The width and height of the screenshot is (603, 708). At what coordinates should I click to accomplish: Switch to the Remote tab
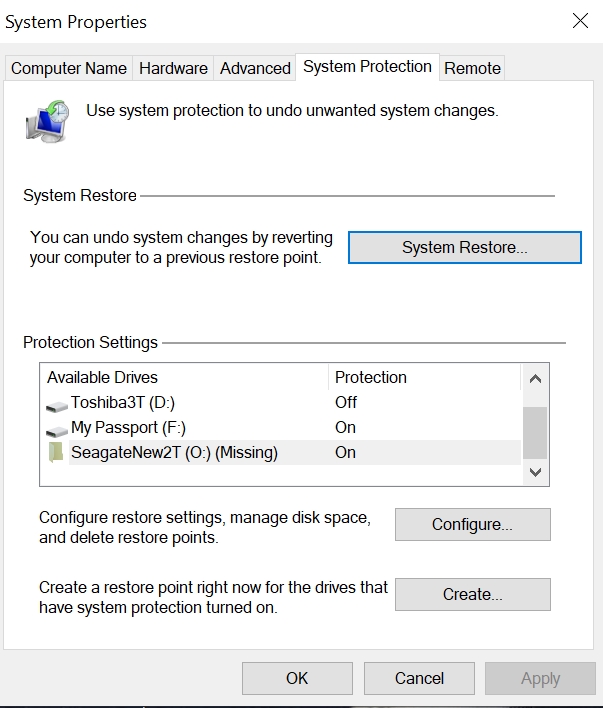pos(472,68)
